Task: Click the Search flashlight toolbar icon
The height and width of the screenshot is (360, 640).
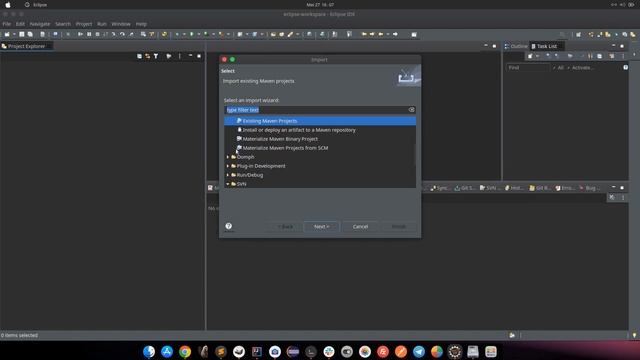Action: [x=290, y=34]
